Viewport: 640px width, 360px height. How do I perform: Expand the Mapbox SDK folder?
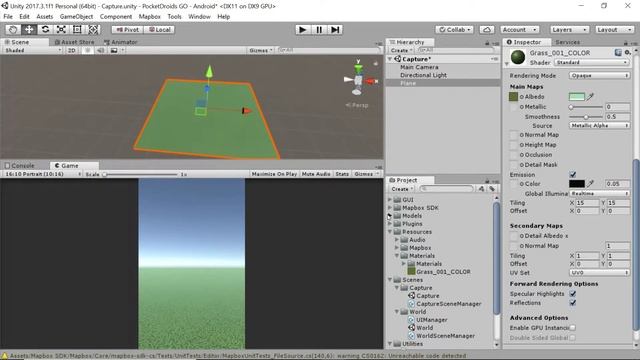390,208
